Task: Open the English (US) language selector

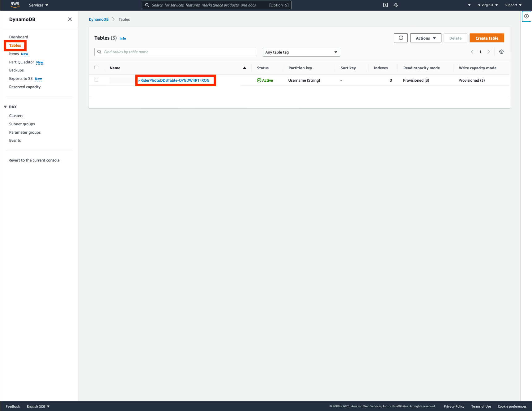Action: (x=38, y=406)
